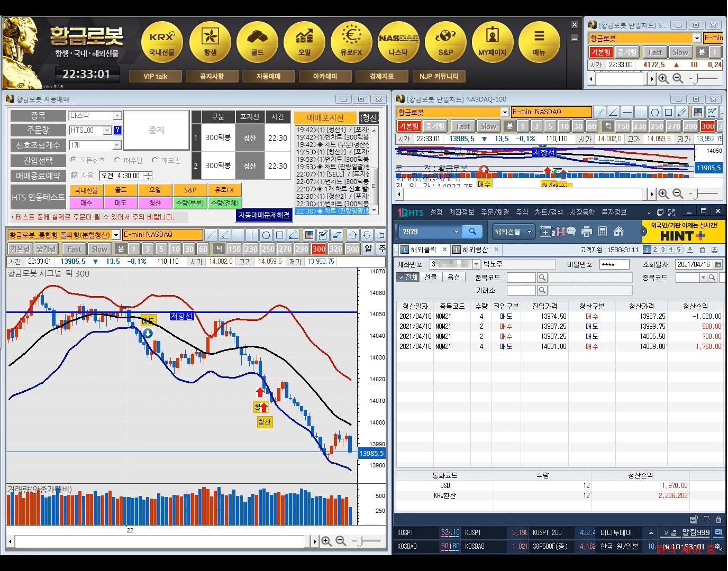Open MY페이지 from the gold bar
728x571 pixels.
[x=493, y=42]
